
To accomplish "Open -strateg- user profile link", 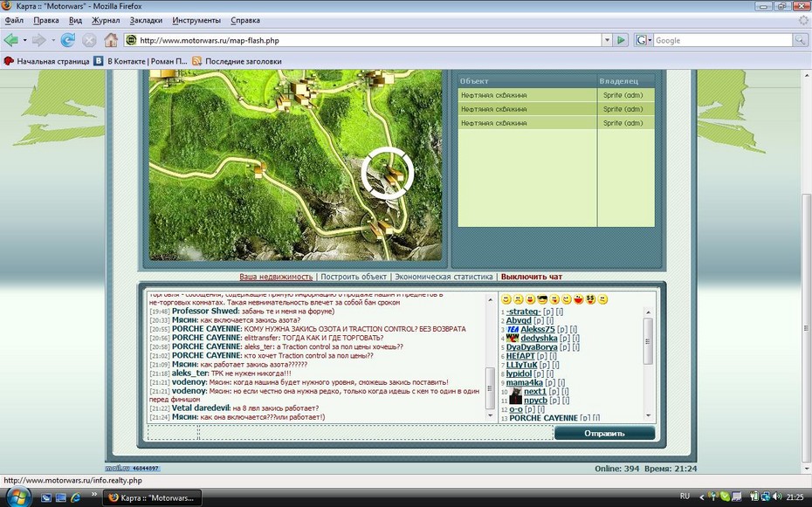I will point(523,312).
